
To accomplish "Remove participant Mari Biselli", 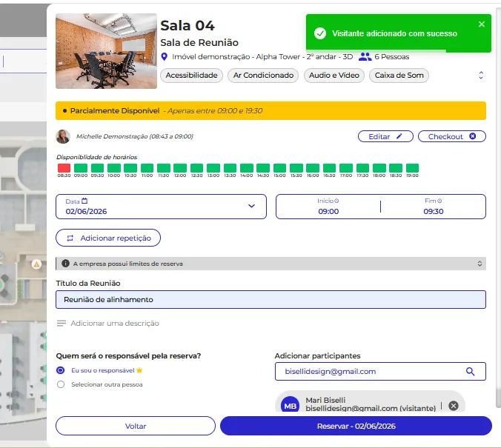I will 454,406.
